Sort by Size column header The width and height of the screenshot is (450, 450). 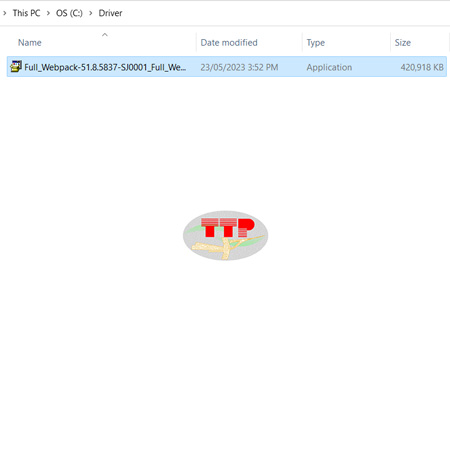point(403,43)
